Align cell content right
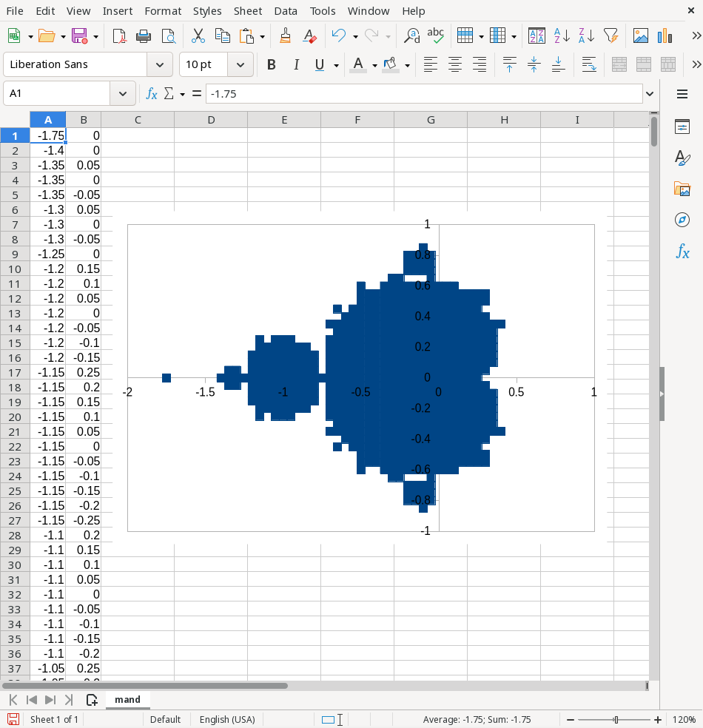703x728 pixels. tap(480, 64)
